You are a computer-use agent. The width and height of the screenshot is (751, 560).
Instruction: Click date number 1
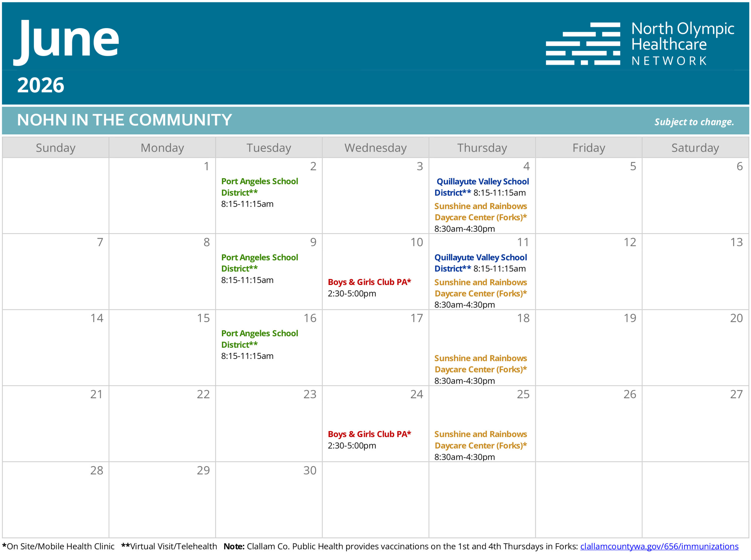point(206,166)
